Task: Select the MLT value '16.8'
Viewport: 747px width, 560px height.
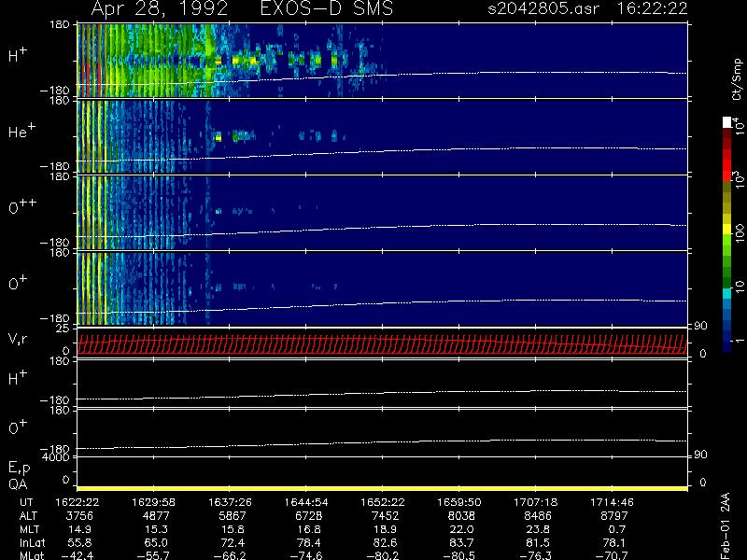Action: (x=311, y=529)
